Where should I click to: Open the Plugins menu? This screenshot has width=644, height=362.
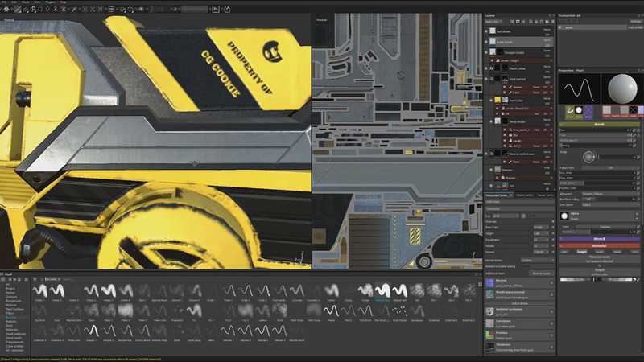[50, 2]
